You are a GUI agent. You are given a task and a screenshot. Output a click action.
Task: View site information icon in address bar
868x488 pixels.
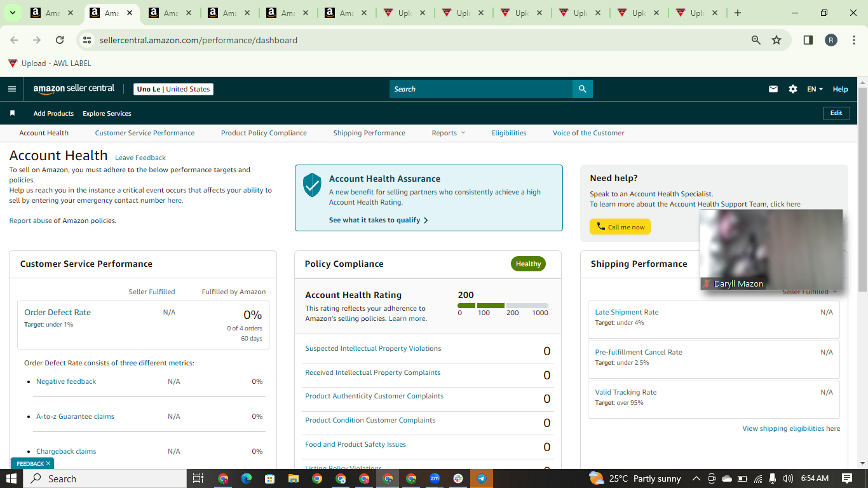click(x=88, y=40)
